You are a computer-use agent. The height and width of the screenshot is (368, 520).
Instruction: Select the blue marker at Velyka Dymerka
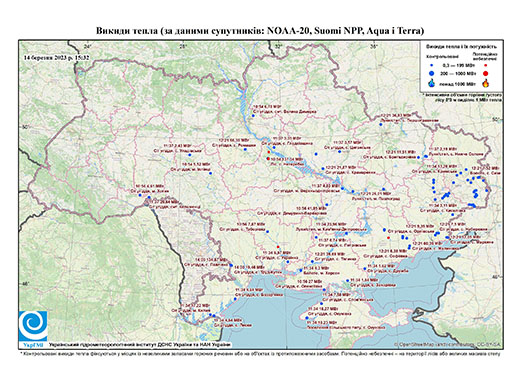(253, 116)
